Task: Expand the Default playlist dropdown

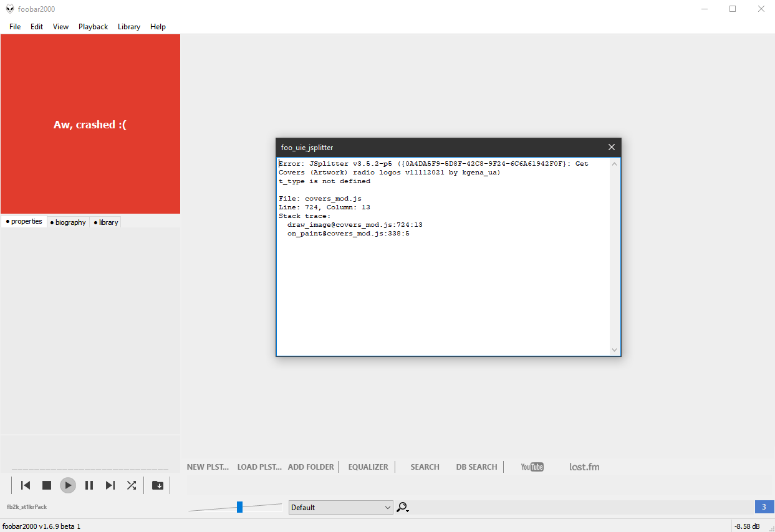Action: pos(340,507)
